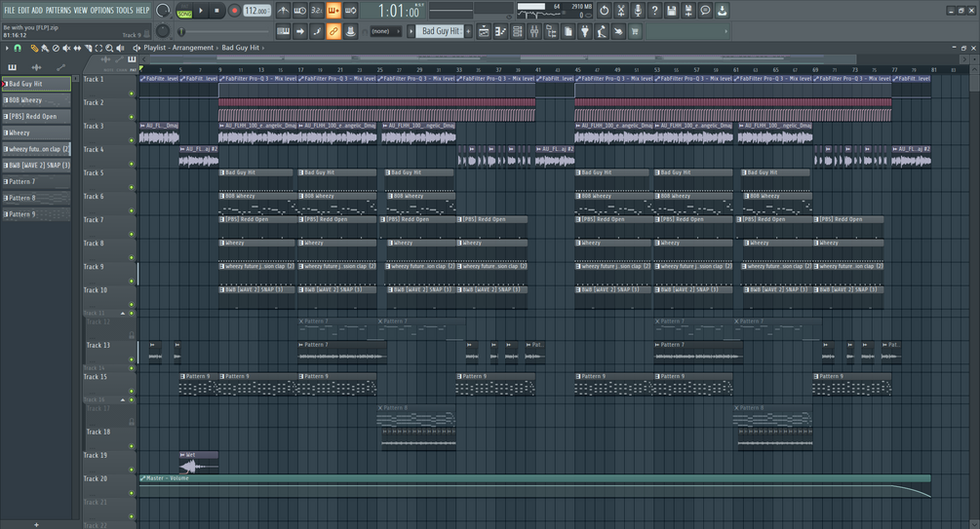Click the undo history icon
The width and height of the screenshot is (980, 529).
click(604, 11)
